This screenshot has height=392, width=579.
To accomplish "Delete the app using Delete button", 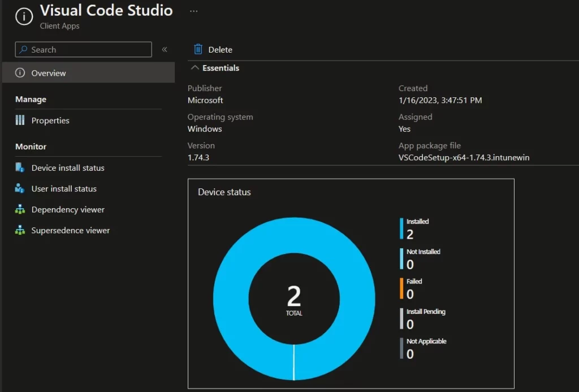I will (x=213, y=50).
